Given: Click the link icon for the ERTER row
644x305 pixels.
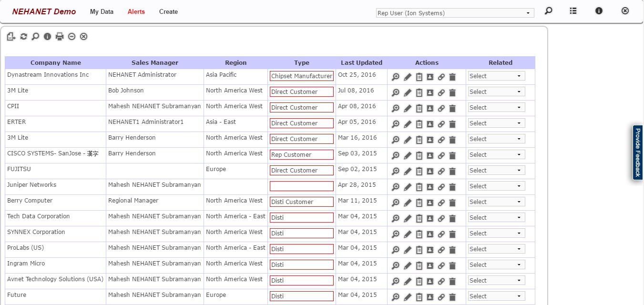Looking at the screenshot, I should click(441, 124).
